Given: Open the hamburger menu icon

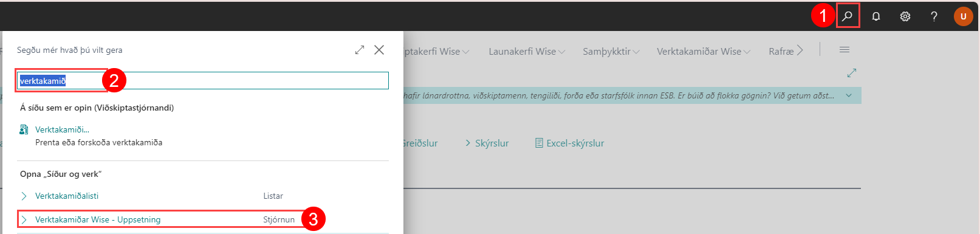Looking at the screenshot, I should [845, 50].
